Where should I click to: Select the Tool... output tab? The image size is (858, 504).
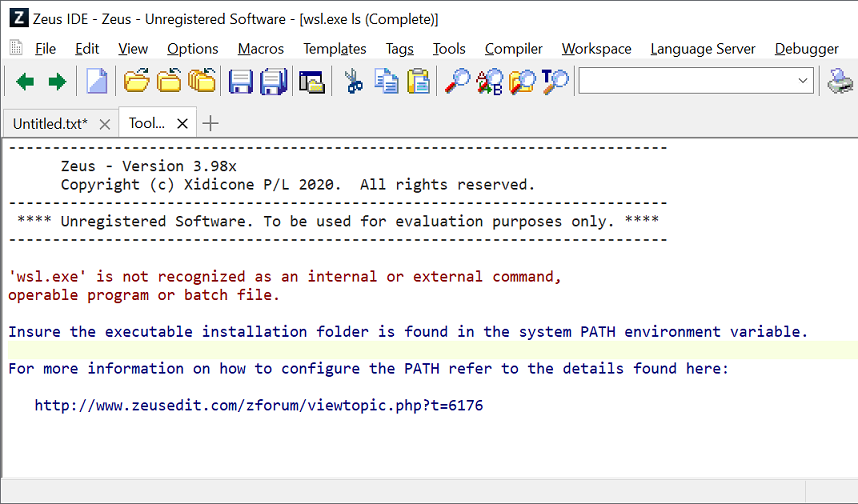[147, 123]
